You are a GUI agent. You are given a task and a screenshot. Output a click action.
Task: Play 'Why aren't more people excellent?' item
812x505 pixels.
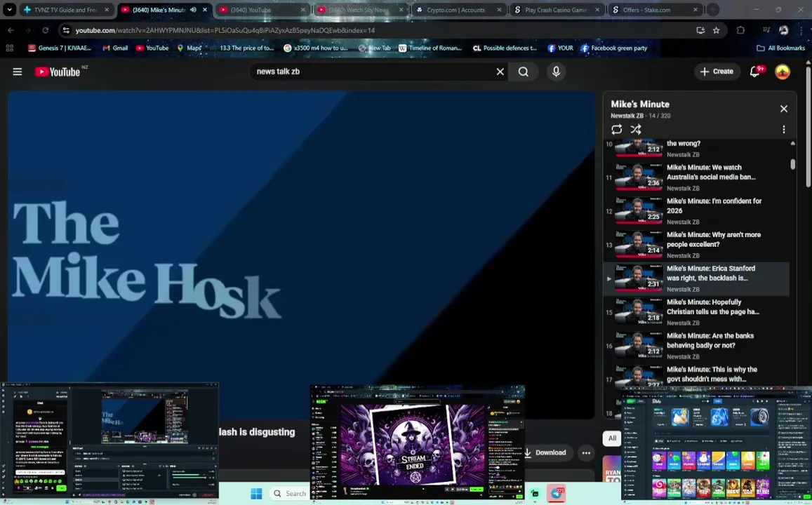click(x=696, y=245)
